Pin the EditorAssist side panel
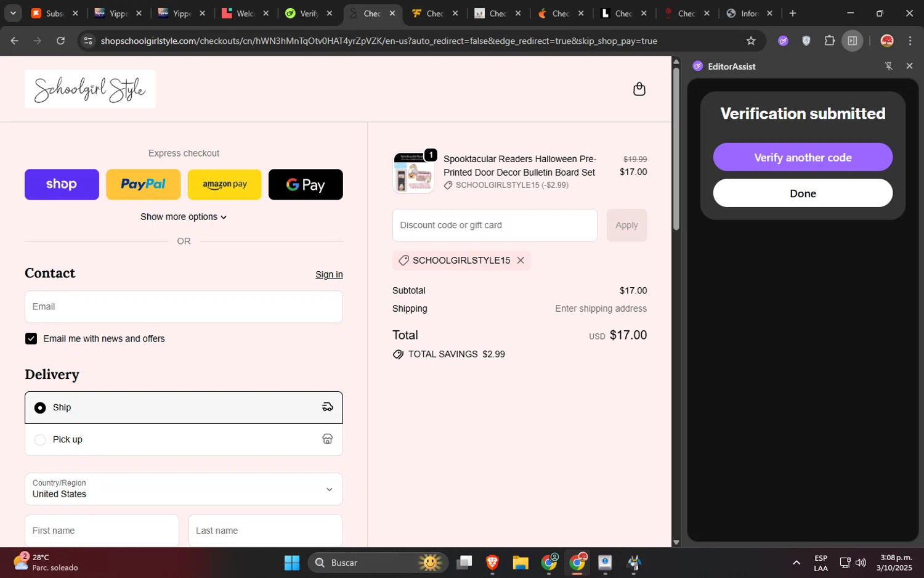Image resolution: width=924 pixels, height=578 pixels. (888, 66)
